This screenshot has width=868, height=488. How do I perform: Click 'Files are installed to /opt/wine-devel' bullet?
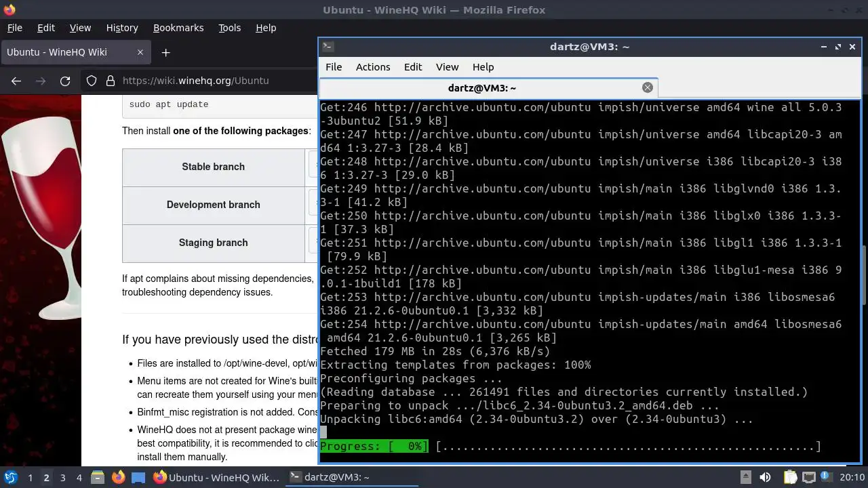pos(227,363)
